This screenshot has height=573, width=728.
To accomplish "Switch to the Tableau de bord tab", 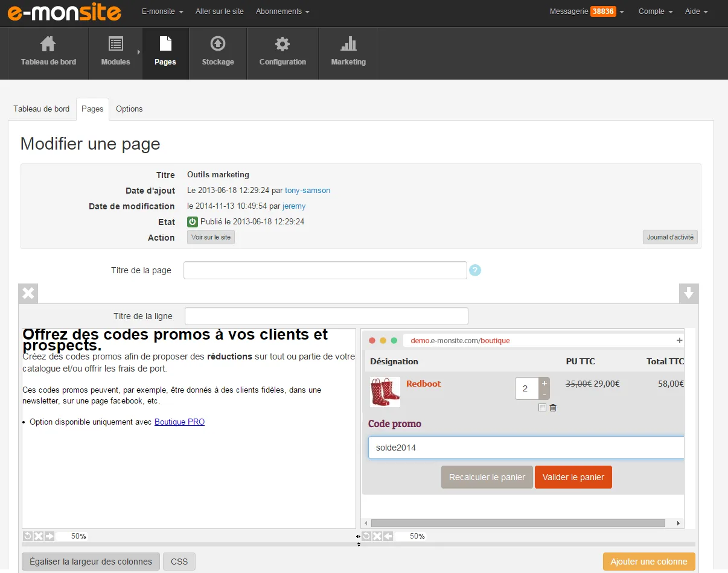I will click(x=42, y=109).
